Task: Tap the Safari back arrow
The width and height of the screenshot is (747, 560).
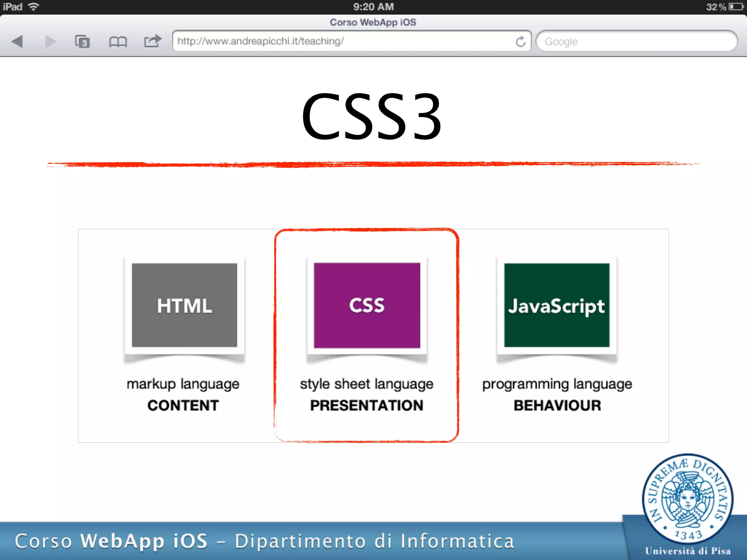Action: tap(17, 42)
